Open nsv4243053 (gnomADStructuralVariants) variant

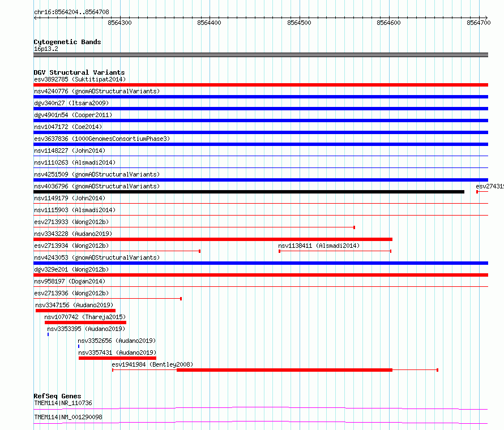(x=97, y=257)
